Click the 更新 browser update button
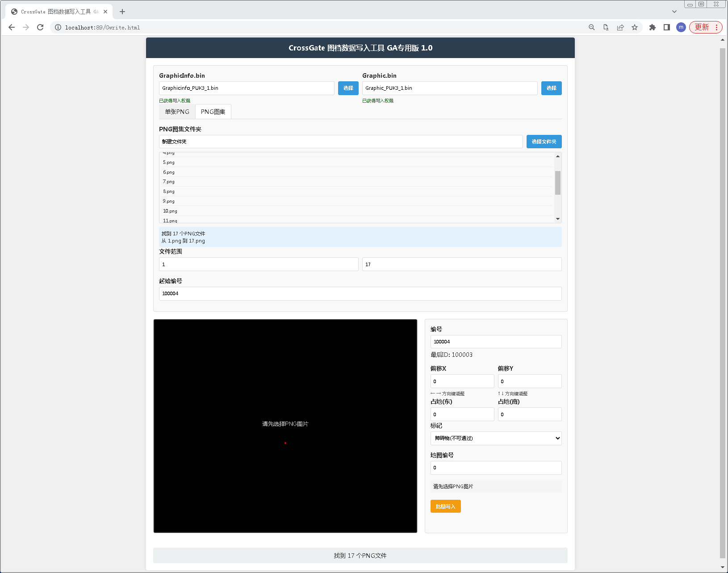 click(x=706, y=27)
